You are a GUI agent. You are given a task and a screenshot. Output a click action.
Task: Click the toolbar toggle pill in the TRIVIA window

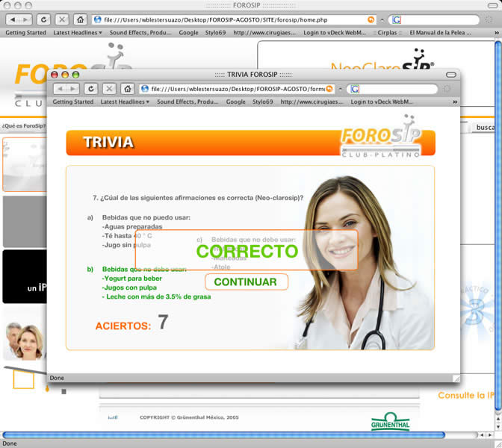coord(450,75)
